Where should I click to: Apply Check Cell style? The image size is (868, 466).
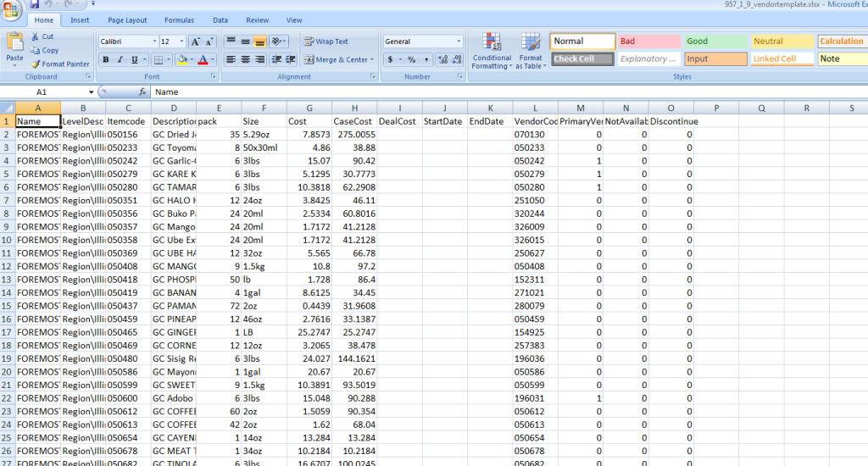point(582,58)
